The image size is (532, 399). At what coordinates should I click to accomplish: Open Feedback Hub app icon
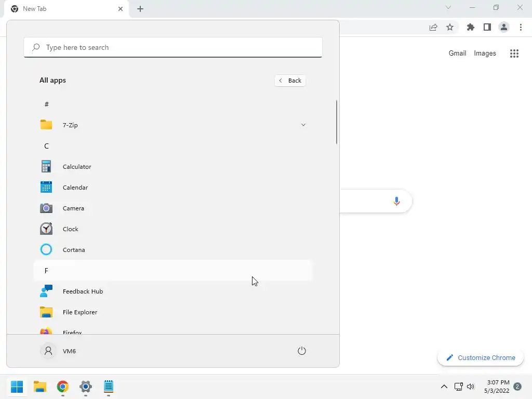click(46, 291)
